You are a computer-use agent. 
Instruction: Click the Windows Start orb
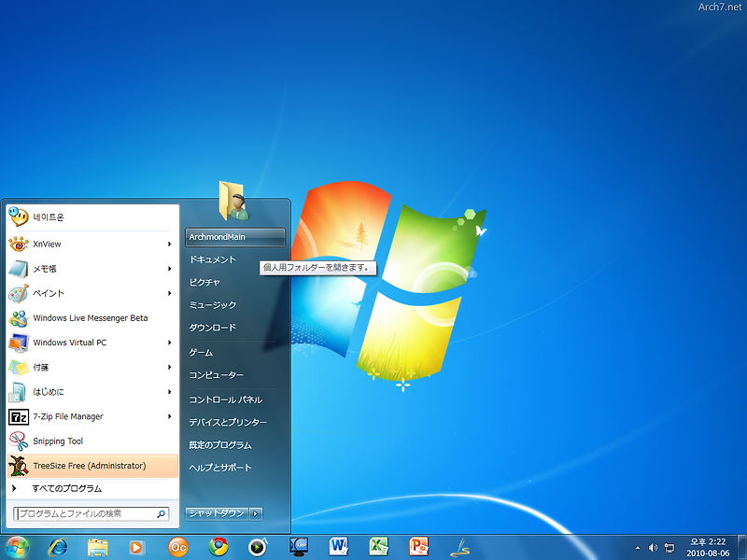[17, 547]
